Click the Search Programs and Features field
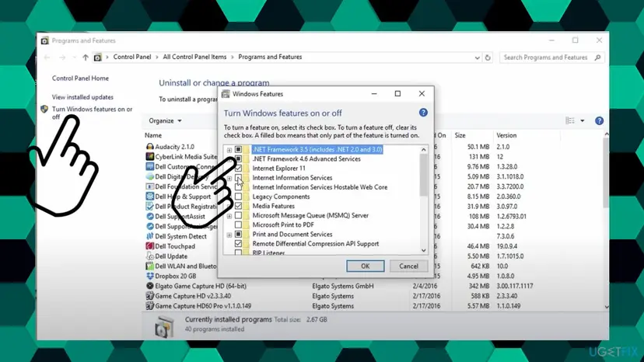Viewport: 644px width, 362px height. click(x=551, y=57)
